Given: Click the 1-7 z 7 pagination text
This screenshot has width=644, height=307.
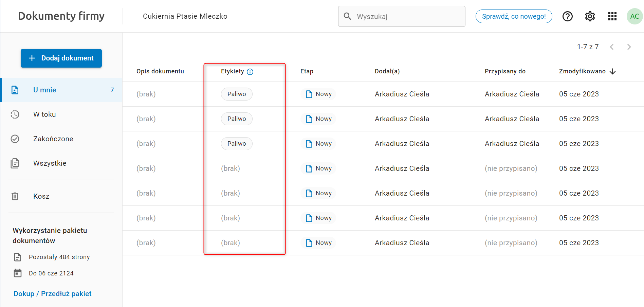Looking at the screenshot, I should tap(588, 47).
